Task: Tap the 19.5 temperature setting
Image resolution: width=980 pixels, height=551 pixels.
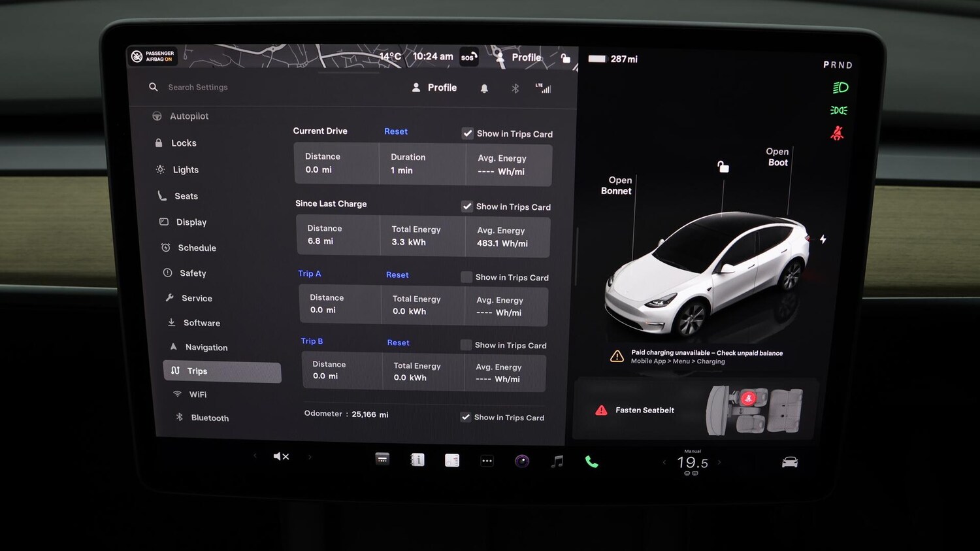Action: point(692,463)
